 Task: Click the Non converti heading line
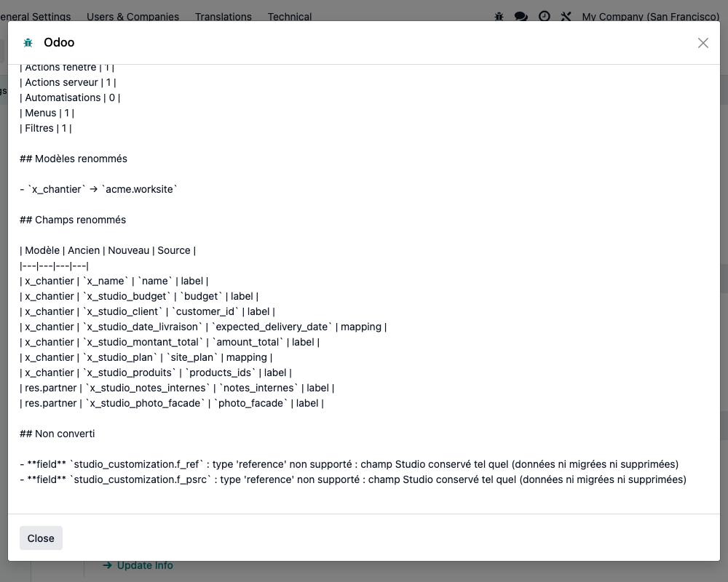tap(57, 434)
